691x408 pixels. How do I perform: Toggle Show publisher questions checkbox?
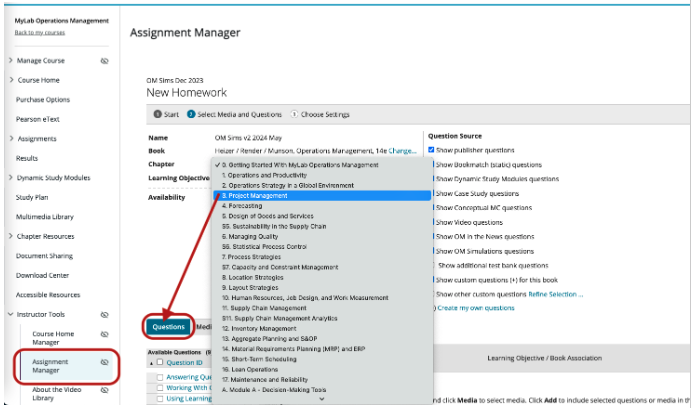[x=431, y=150]
